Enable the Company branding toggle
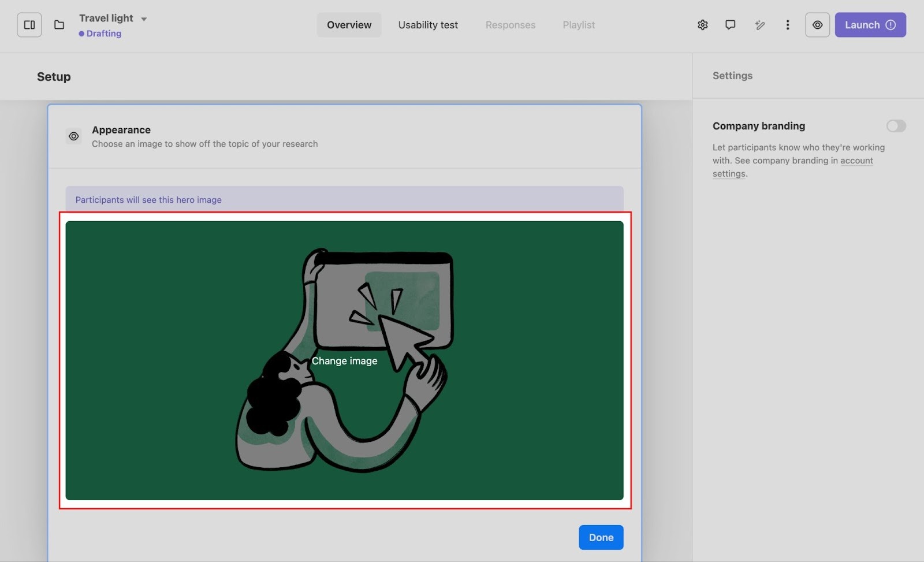 point(896,126)
